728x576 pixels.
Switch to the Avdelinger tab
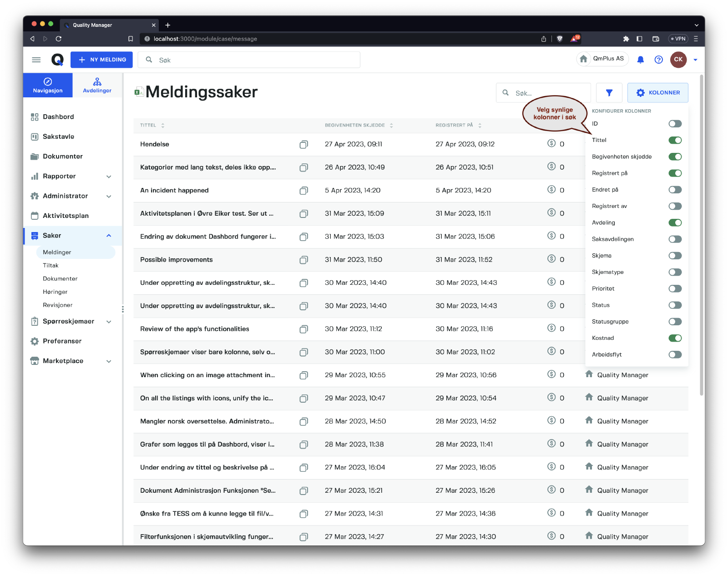[97, 85]
